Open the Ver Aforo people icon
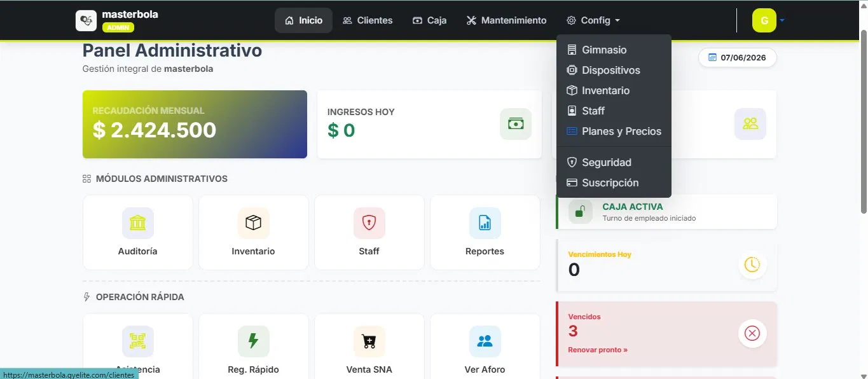The width and height of the screenshot is (868, 379). click(x=485, y=341)
